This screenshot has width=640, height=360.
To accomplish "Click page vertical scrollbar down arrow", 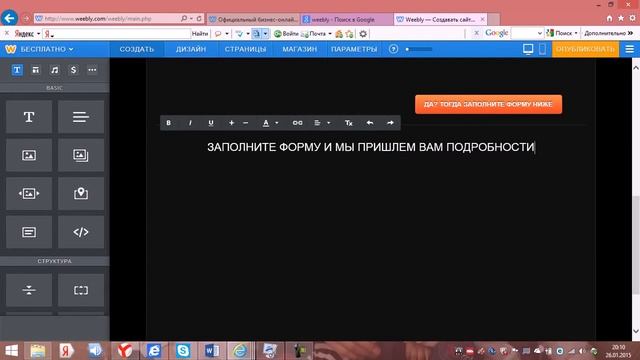I will pyautogui.click(x=636, y=331).
